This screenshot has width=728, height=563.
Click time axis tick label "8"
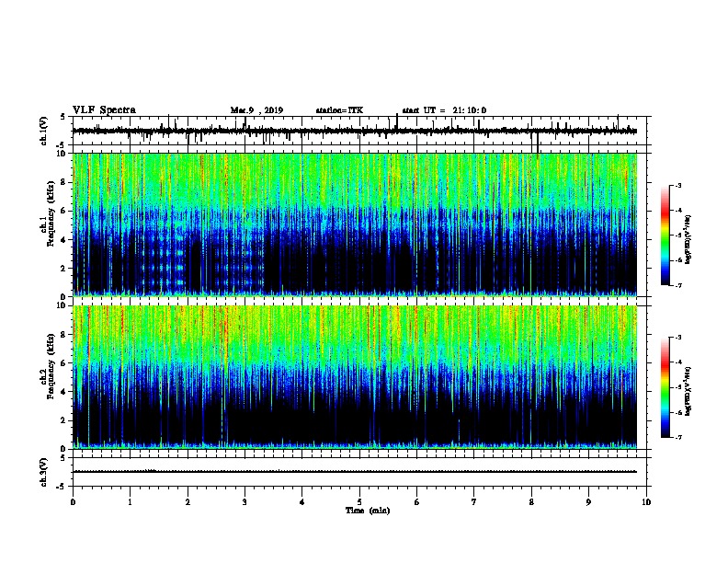click(x=531, y=502)
